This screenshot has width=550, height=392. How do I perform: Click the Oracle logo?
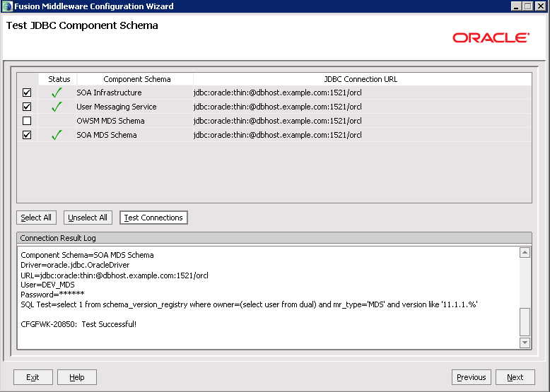point(491,37)
